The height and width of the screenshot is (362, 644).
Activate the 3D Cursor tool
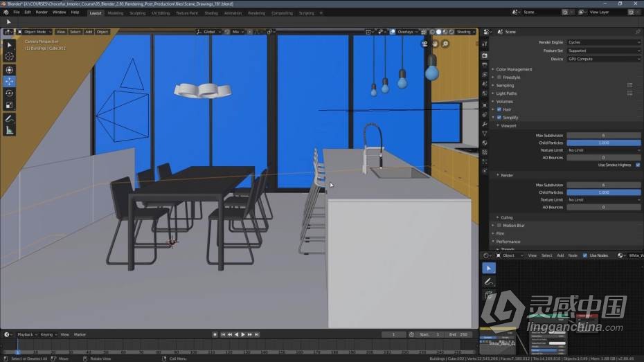9,57
